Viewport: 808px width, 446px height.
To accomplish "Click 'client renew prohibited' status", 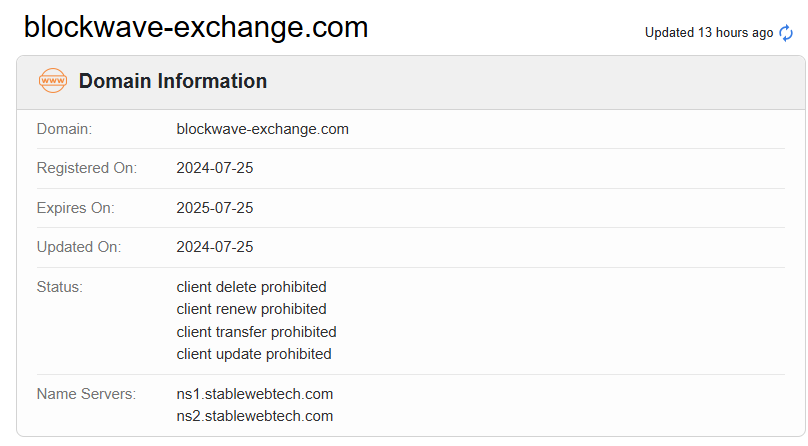I will click(251, 309).
